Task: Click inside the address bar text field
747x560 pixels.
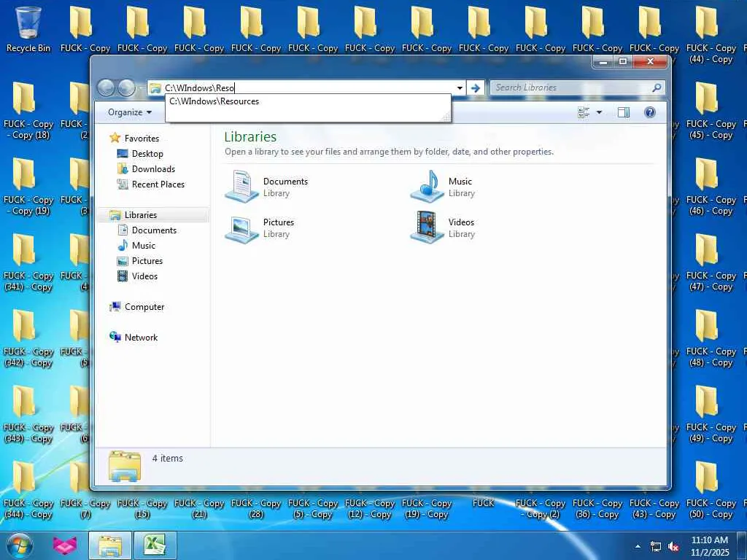Action: point(309,87)
